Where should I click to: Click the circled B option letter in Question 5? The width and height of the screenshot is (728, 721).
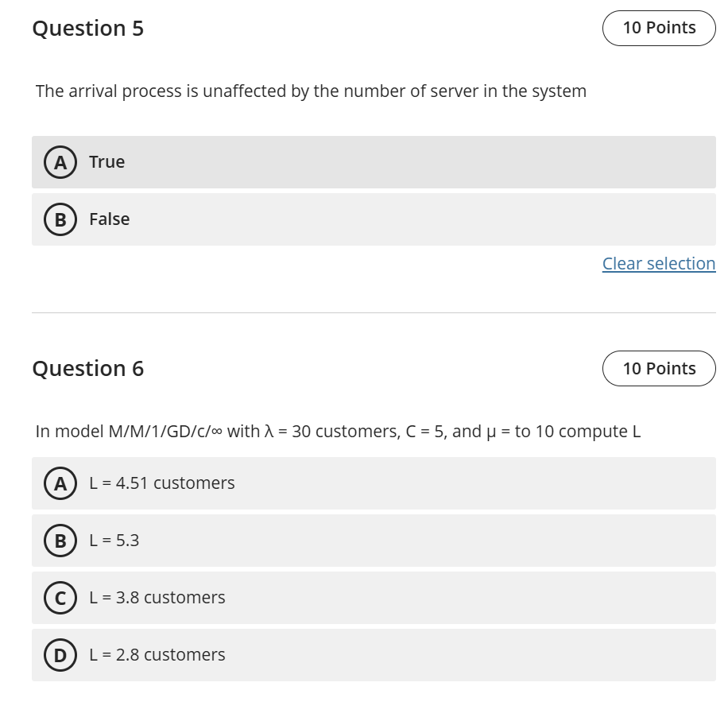[60, 219]
